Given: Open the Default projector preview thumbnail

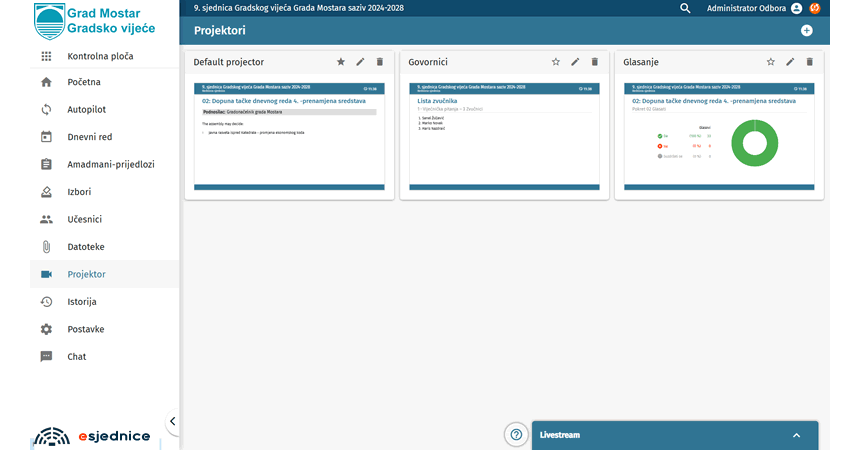Looking at the screenshot, I should (289, 135).
